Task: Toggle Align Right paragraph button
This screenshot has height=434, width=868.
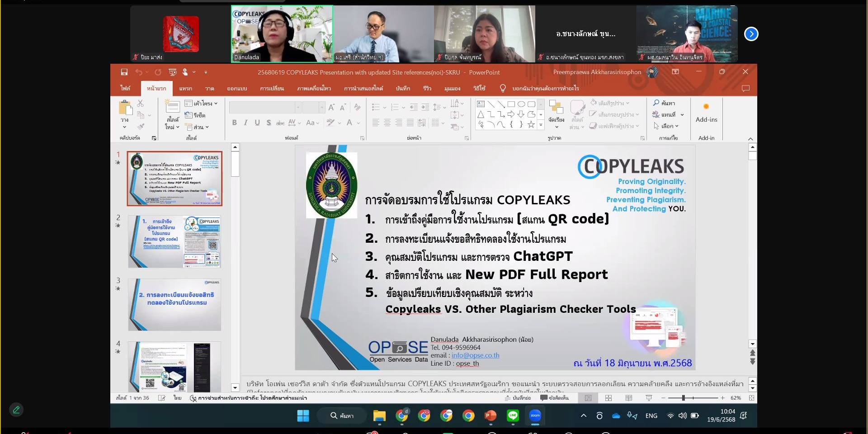Action: (x=399, y=123)
